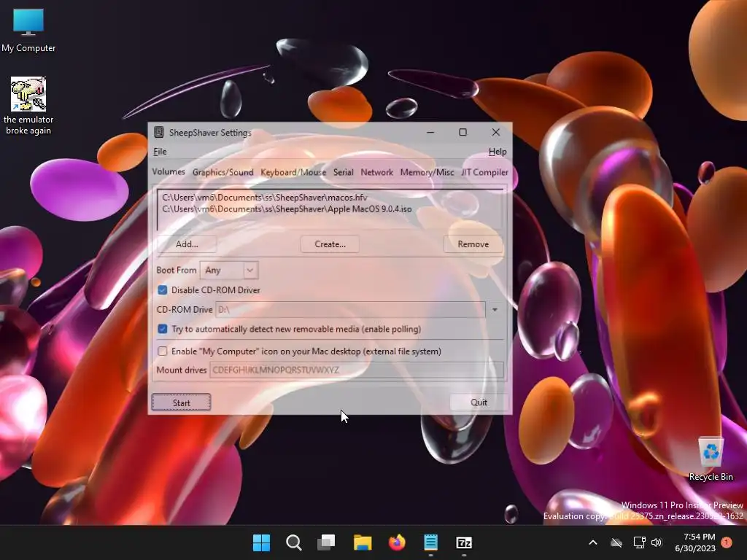The width and height of the screenshot is (747, 560).
Task: Click the SheepShaver Settings title bar icon
Action: (x=158, y=133)
